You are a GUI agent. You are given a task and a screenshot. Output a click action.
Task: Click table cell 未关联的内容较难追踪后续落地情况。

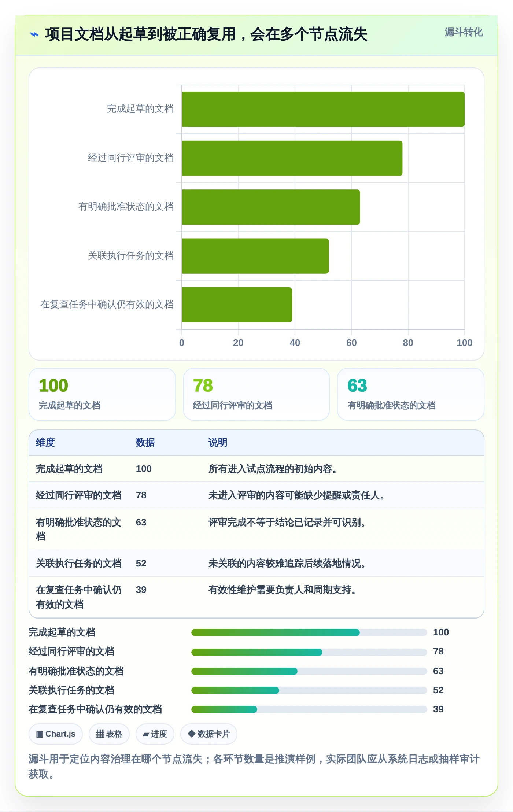[287, 564]
